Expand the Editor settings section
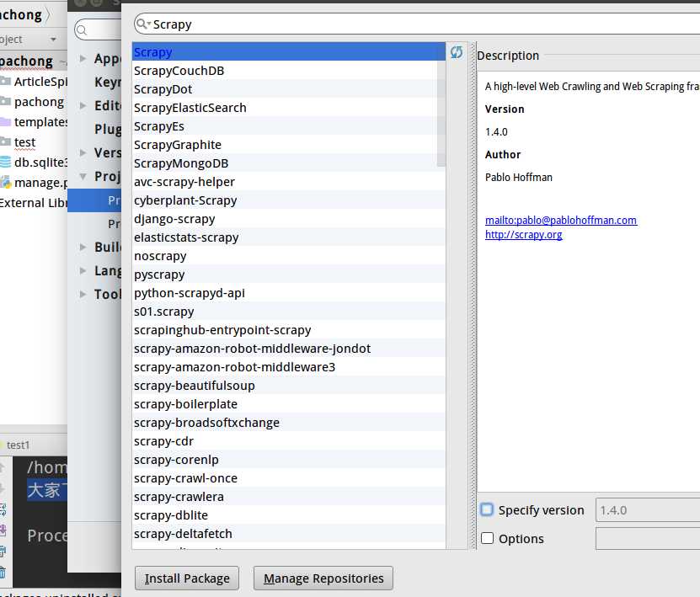The width and height of the screenshot is (700, 597). (83, 105)
